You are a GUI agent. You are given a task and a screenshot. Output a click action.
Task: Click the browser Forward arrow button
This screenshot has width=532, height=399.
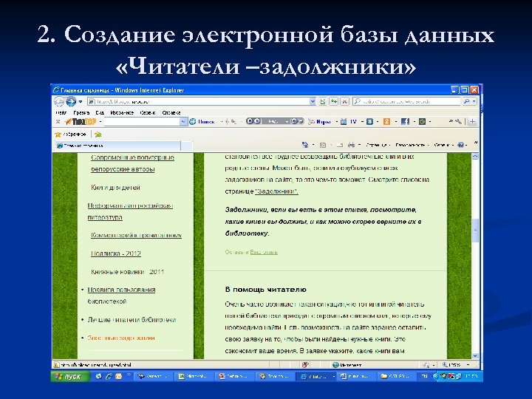click(x=71, y=101)
